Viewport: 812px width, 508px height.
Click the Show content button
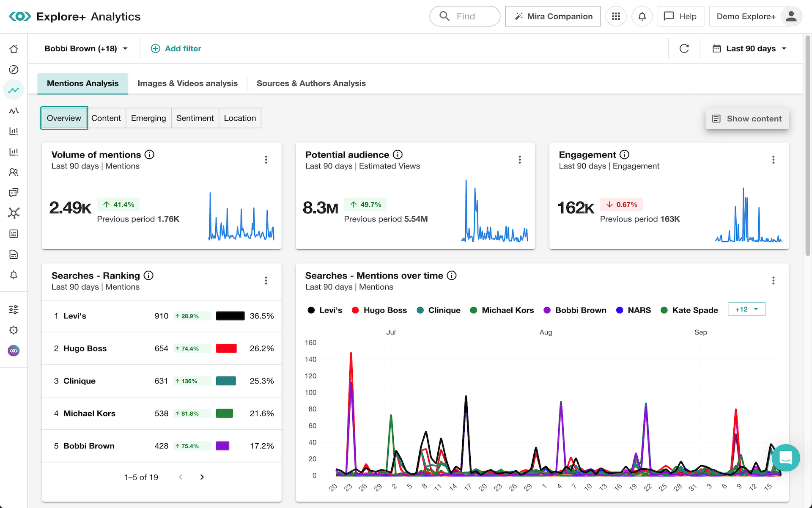coord(747,119)
